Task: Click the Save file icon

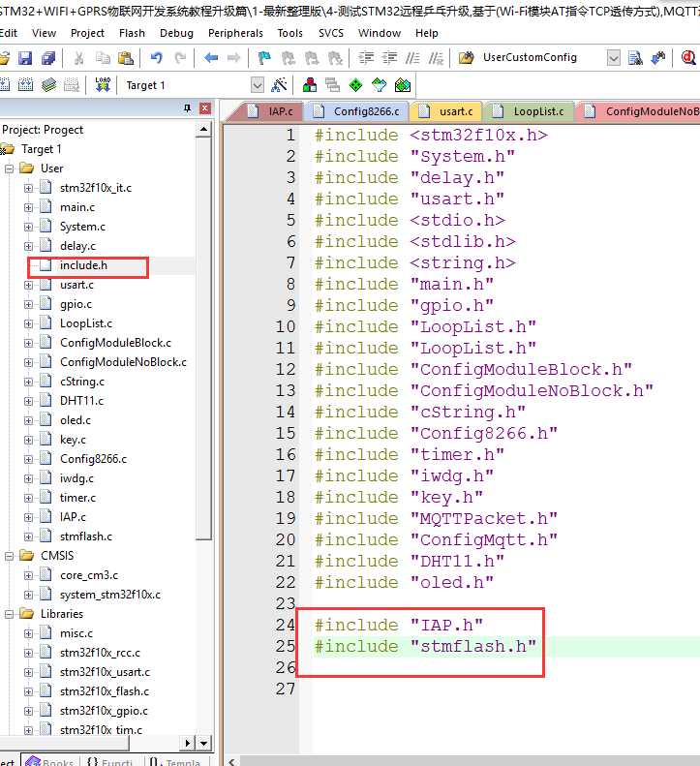Action: [25, 58]
